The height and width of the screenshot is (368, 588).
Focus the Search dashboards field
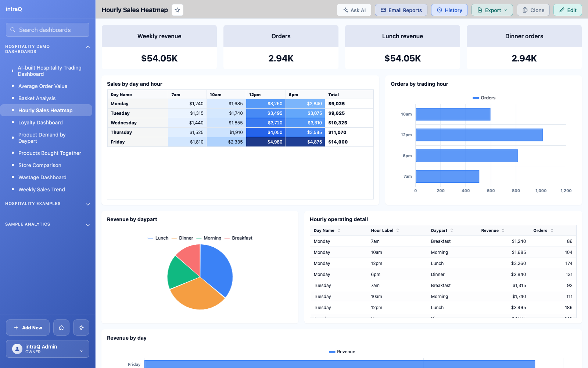(x=47, y=30)
